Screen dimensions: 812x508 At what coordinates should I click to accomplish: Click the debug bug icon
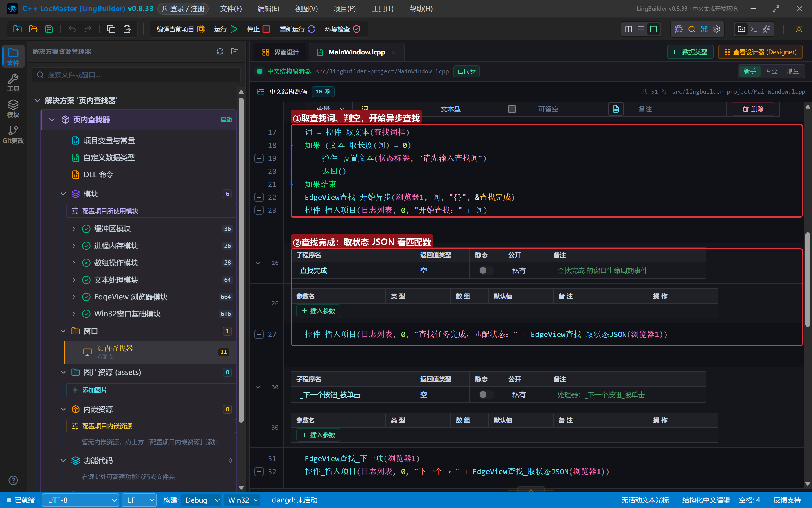679,29
